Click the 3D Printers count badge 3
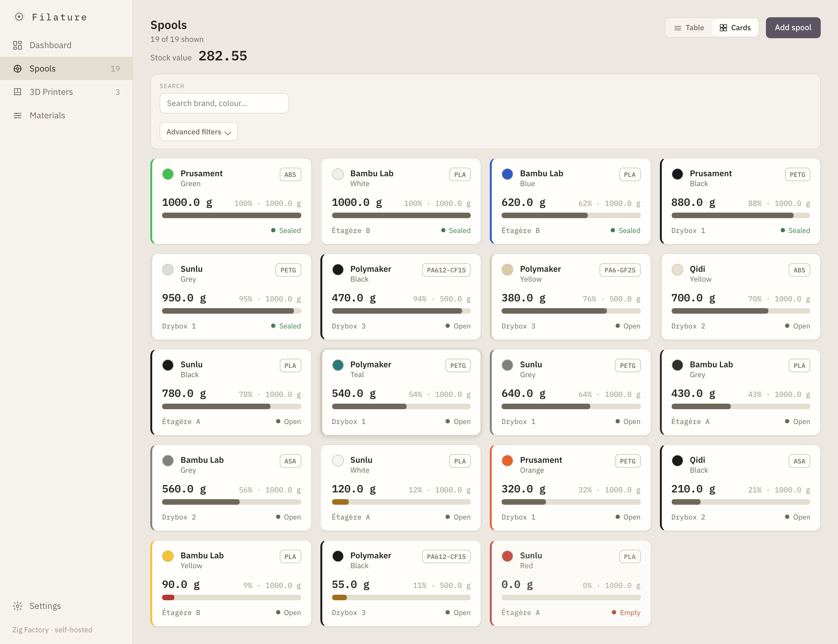This screenshot has width=838, height=644. coord(118,92)
